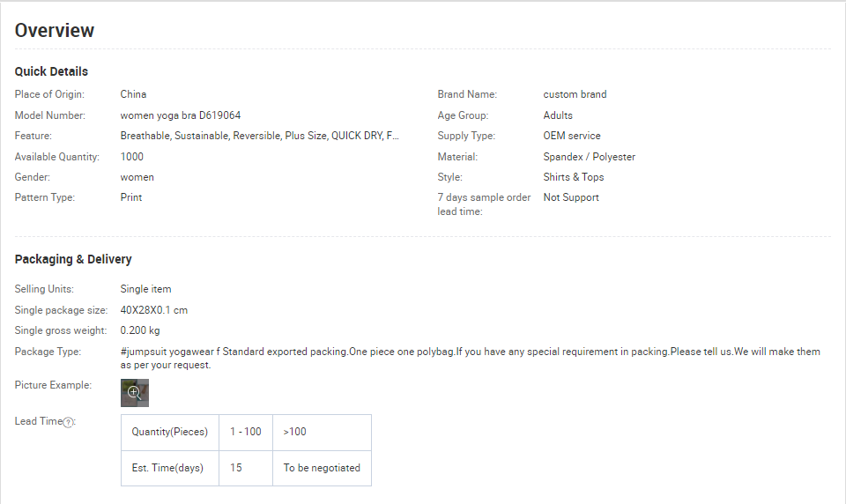Click the 1 - 100 quantity cell
This screenshot has height=504, width=846.
coord(246,433)
